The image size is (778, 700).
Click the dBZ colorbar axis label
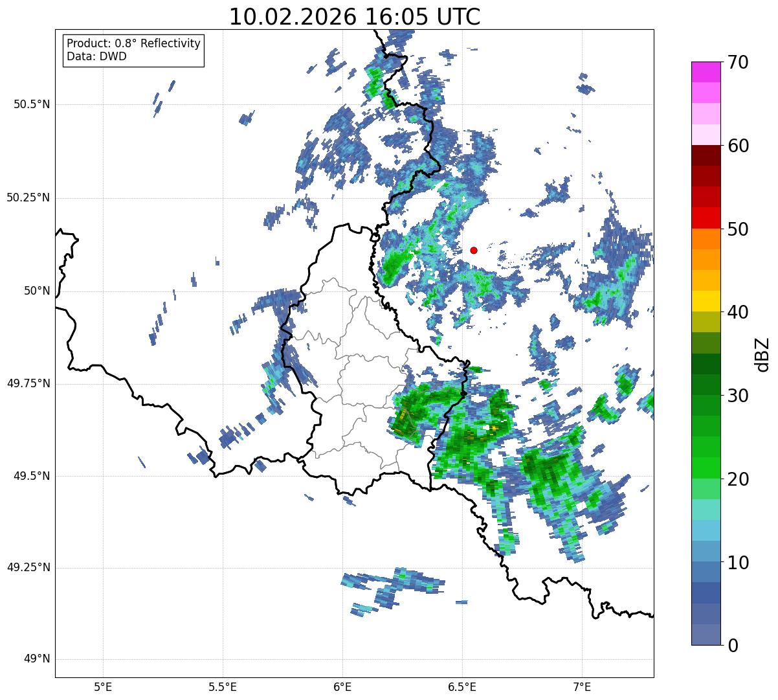[762, 354]
